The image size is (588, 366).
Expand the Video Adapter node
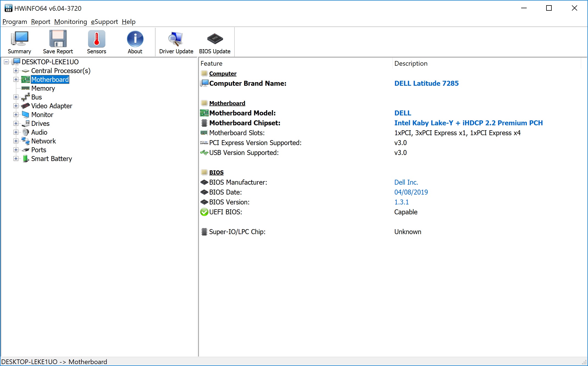coord(16,106)
